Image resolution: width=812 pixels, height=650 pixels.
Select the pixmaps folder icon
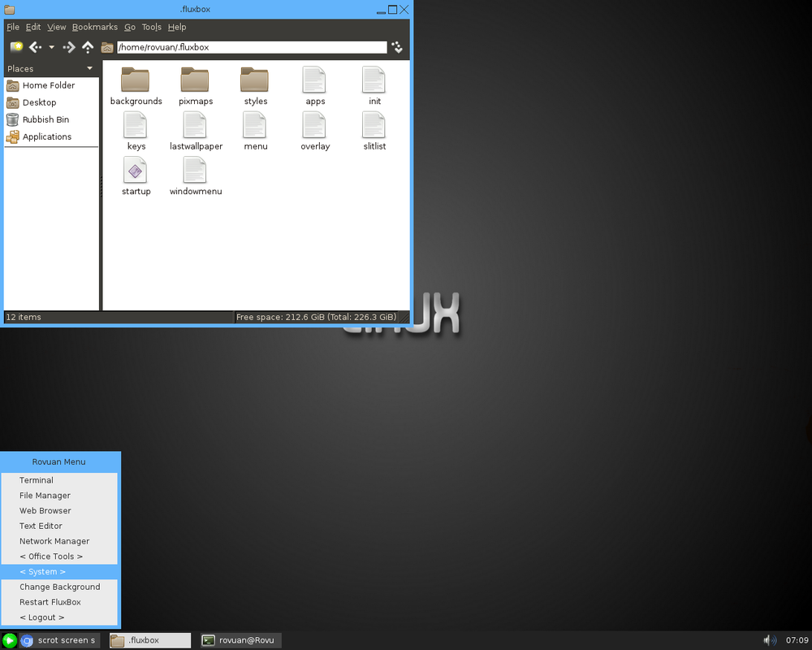(195, 80)
